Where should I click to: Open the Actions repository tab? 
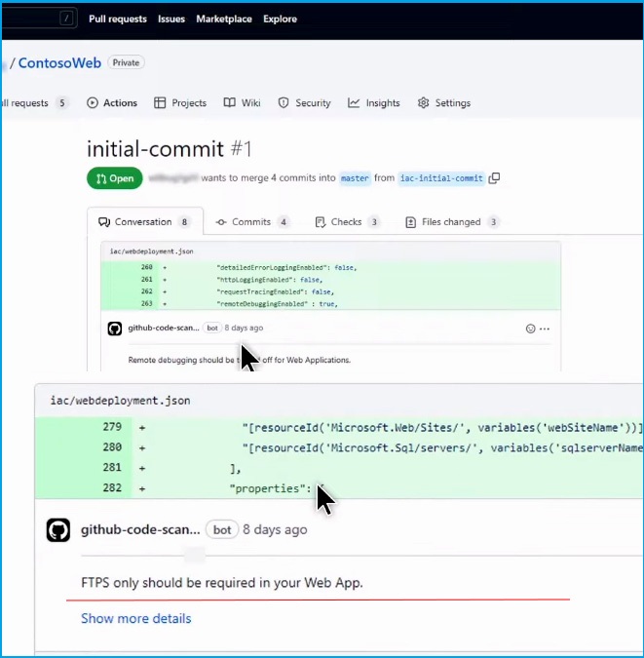point(112,102)
